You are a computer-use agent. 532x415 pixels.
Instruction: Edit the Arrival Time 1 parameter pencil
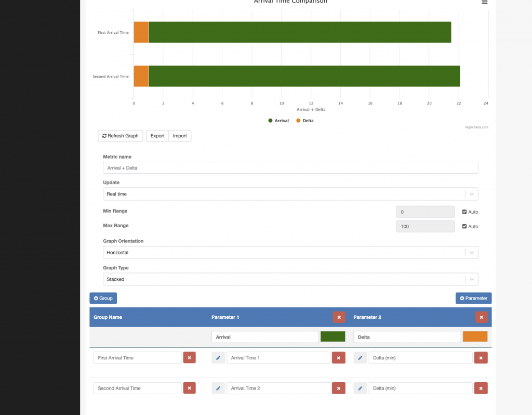(218, 358)
